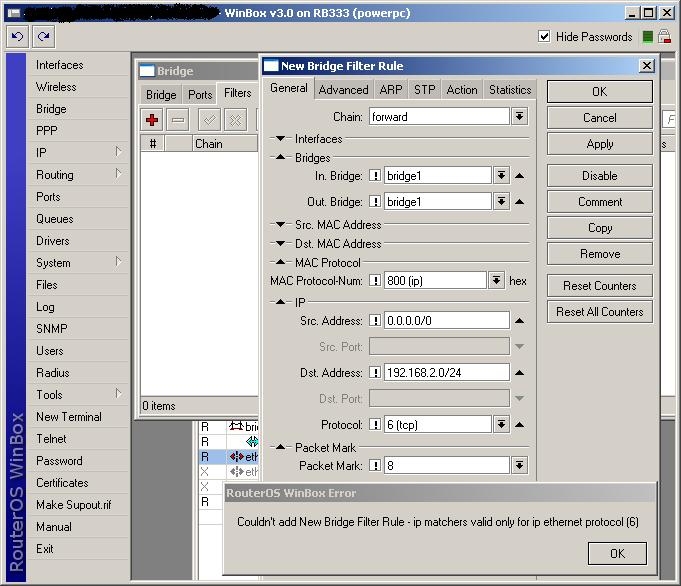This screenshot has width=681, height=586.
Task: Click the green status square in toolbar
Action: (647, 37)
